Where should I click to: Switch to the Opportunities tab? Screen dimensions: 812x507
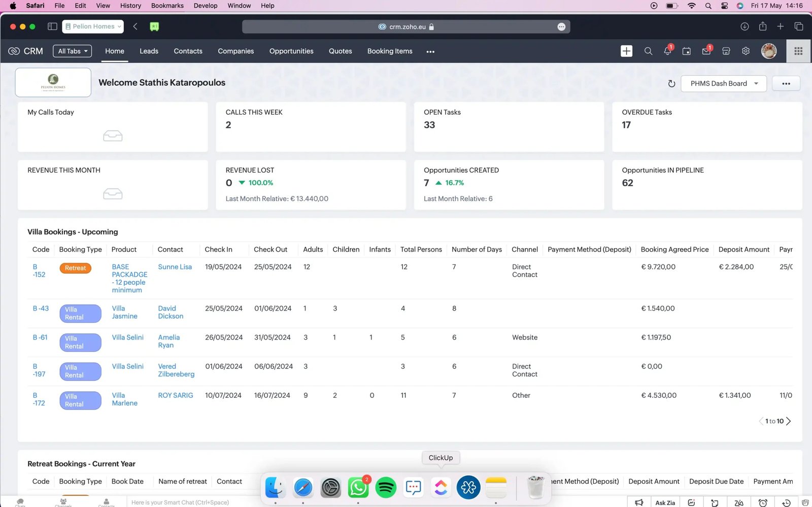coord(291,51)
